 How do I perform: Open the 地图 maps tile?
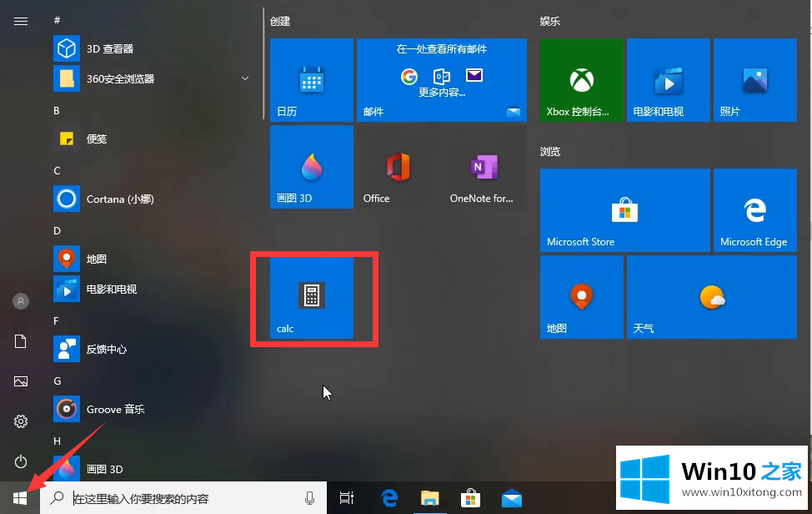tap(582, 297)
